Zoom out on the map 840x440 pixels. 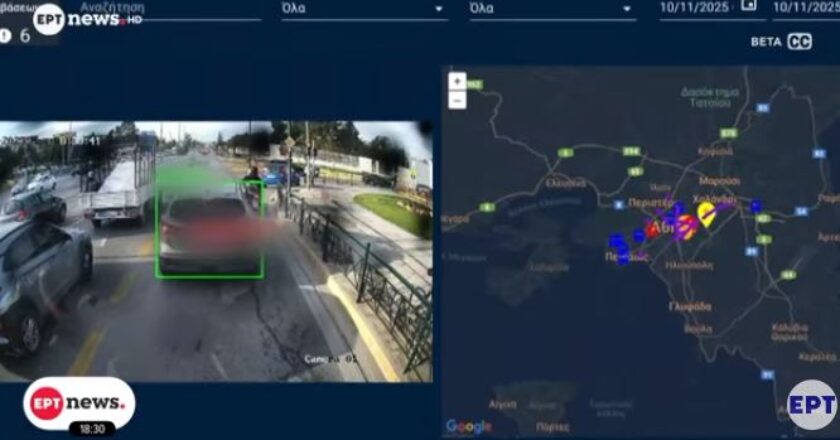(457, 100)
